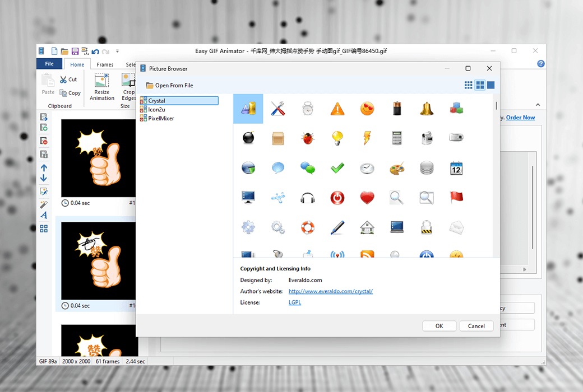Select the heart-eyes smiley icon
583x392 pixels.
pyautogui.click(x=367, y=109)
